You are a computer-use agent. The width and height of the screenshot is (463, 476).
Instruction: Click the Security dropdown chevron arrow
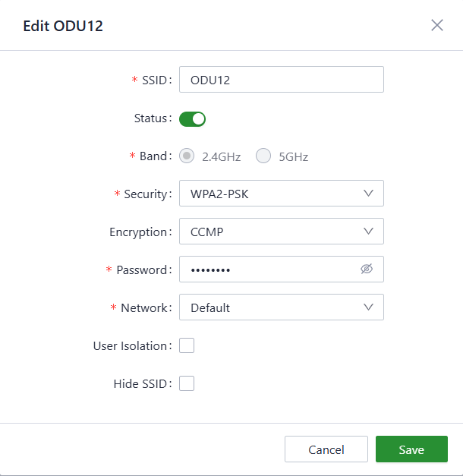369,194
